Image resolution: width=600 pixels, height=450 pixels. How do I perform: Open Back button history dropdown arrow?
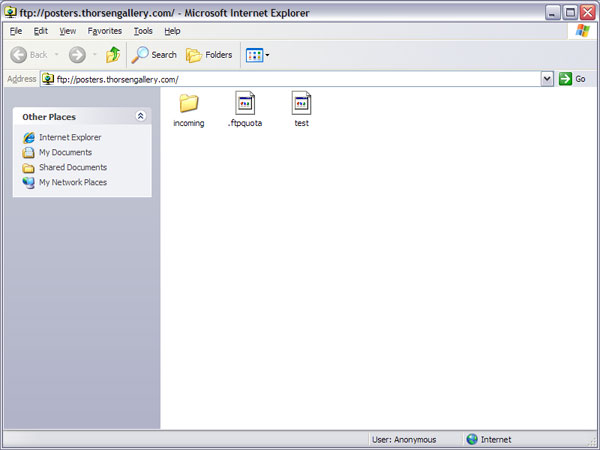(56, 55)
